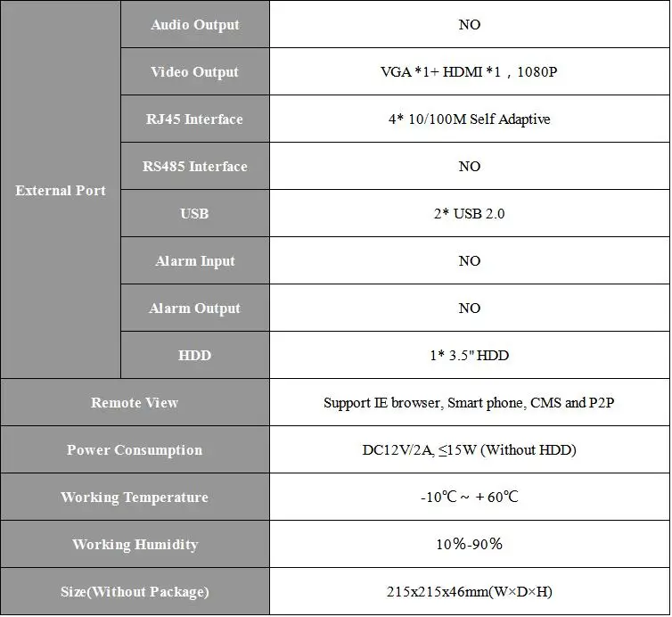Select the 10/100M Self Adaptive value
This screenshot has height=617, width=672.
point(469,119)
